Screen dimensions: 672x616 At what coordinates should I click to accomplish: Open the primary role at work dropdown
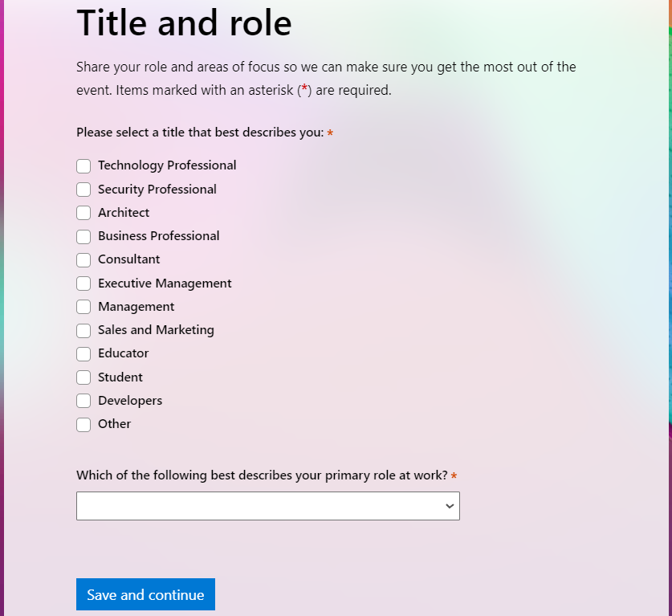tap(268, 506)
